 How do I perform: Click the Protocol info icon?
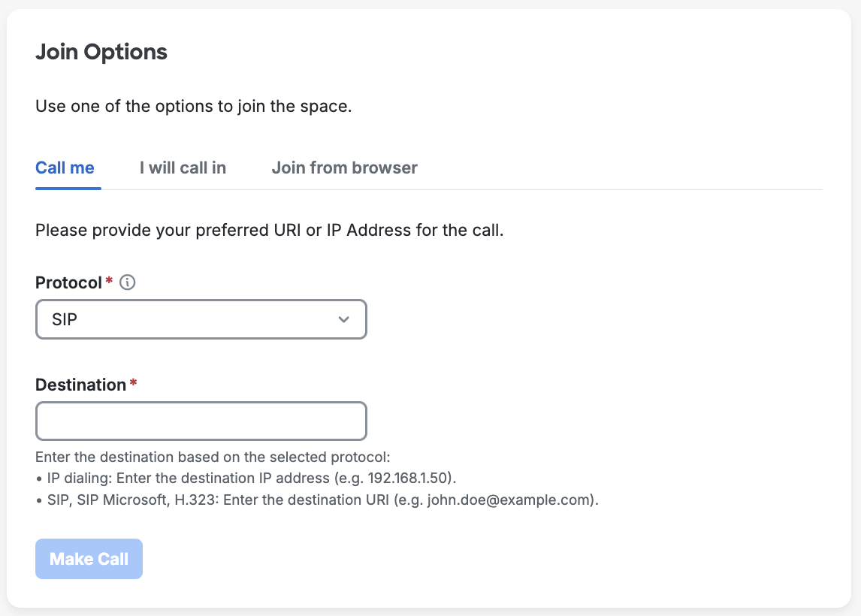point(128,282)
